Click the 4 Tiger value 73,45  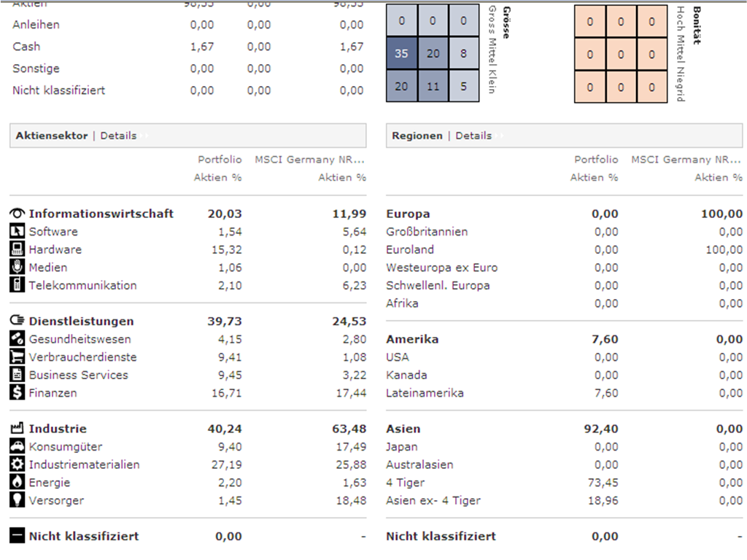603,483
